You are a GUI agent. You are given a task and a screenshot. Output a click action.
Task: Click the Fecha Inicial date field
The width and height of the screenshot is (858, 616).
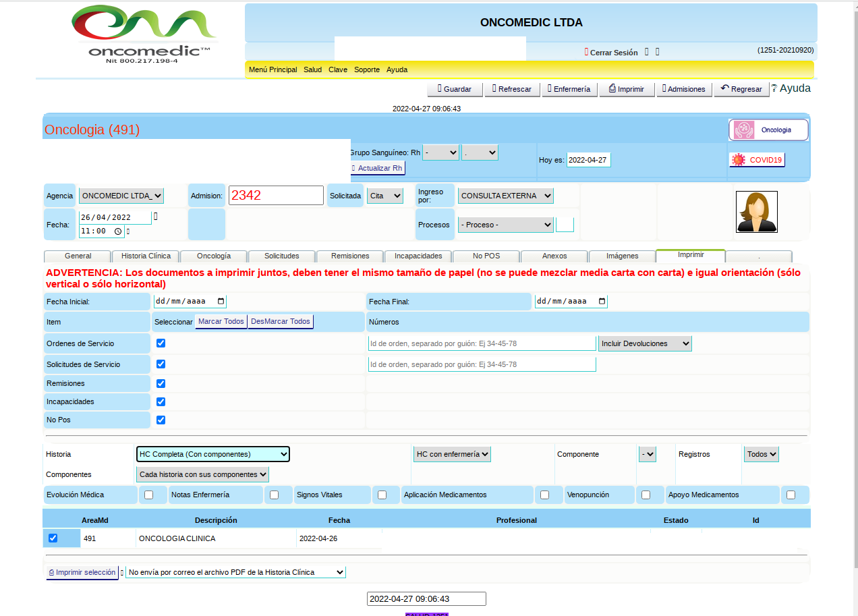[x=190, y=301]
